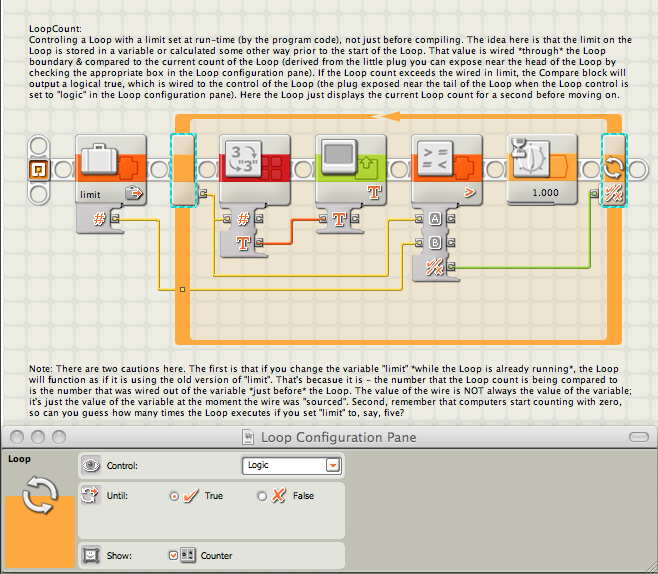Click the Control dropdown arrow button
This screenshot has width=658, height=574.
(x=333, y=465)
